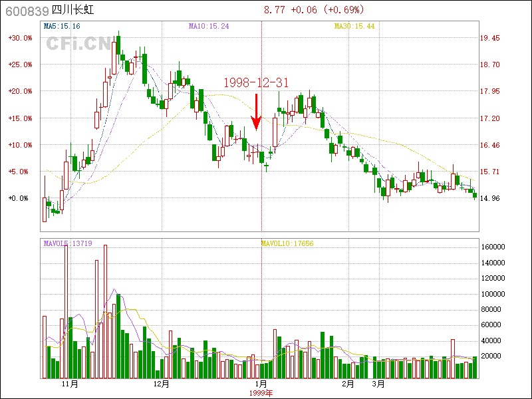Viewport: 532px width, 399px height.
Task: Click the 160000 volume axis label
Action: point(493,247)
